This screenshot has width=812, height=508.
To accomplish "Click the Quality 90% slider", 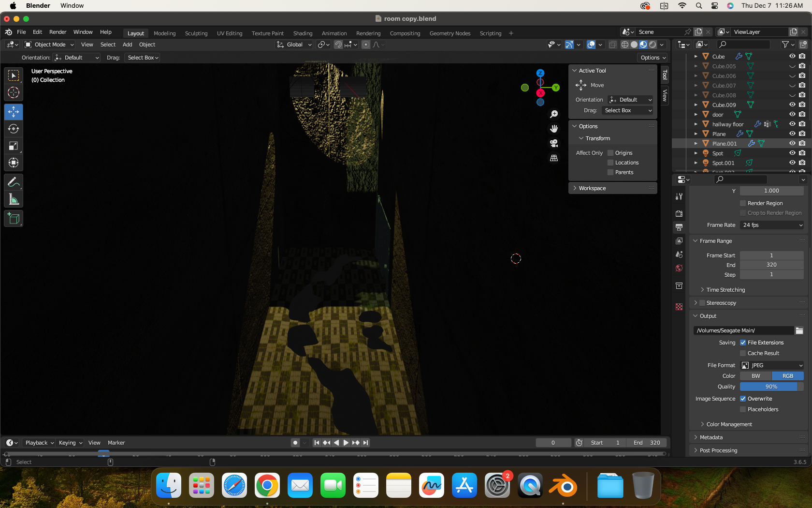I will click(772, 387).
